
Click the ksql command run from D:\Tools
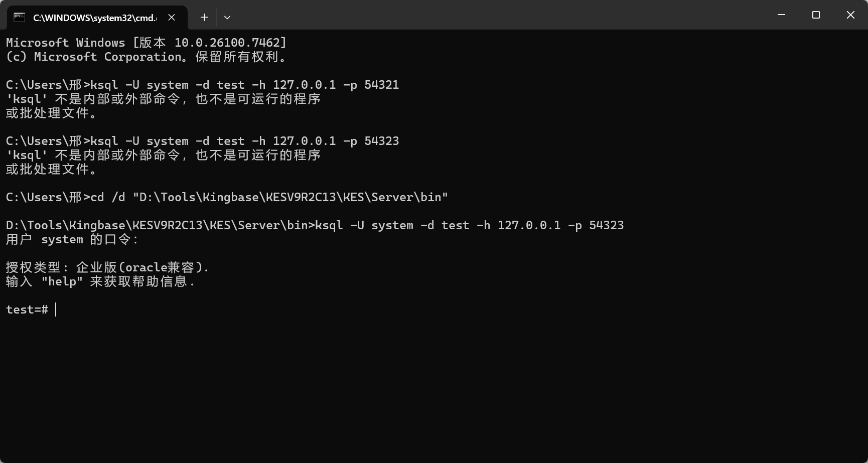point(469,225)
